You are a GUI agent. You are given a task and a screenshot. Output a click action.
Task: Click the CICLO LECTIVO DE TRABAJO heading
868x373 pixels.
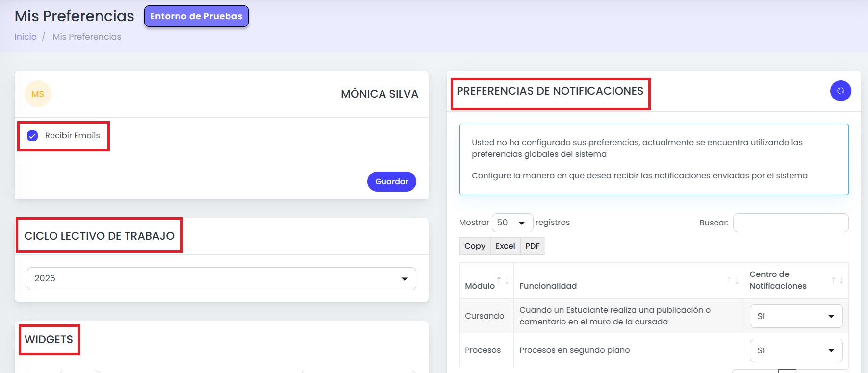coord(100,236)
